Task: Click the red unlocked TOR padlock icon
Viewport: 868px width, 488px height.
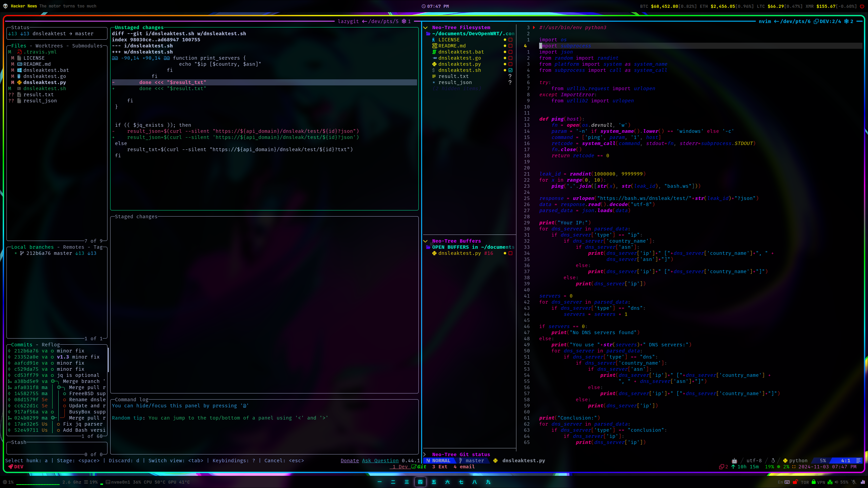Action: pyautogui.click(x=795, y=482)
